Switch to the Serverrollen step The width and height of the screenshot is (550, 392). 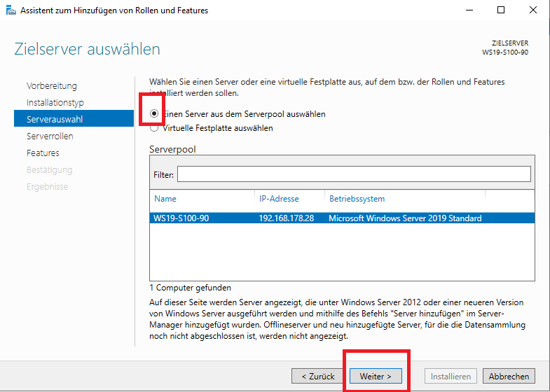pos(50,136)
